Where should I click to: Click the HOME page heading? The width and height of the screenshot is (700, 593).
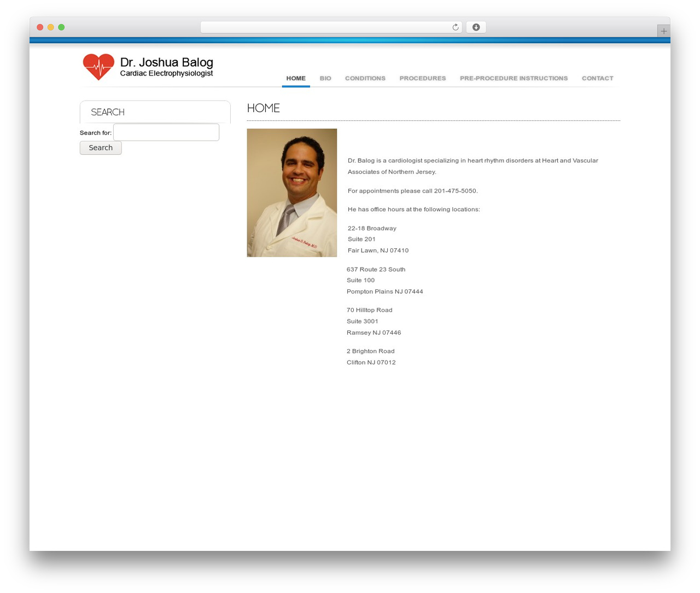click(x=263, y=108)
